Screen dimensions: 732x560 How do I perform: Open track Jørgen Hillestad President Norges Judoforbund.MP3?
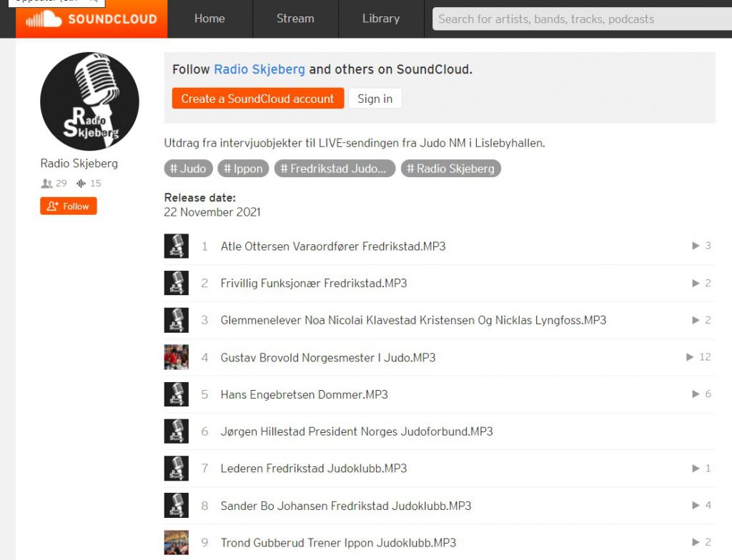357,431
